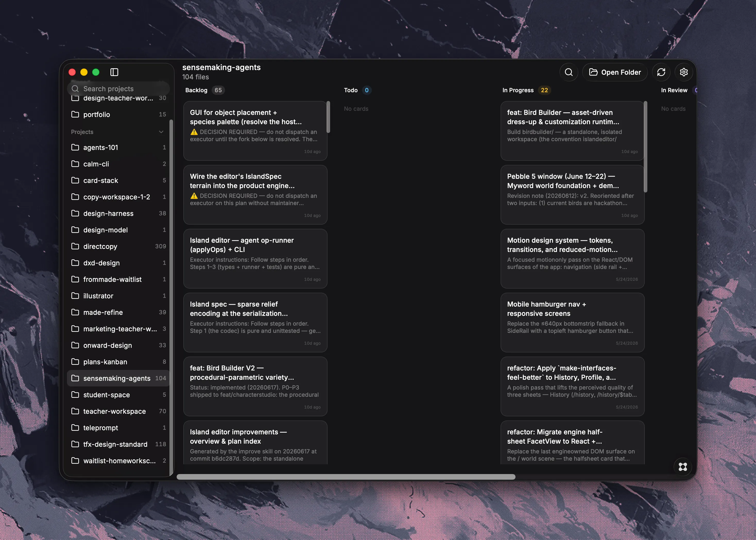The height and width of the screenshot is (540, 756).
Task: Collapse the Projects section chevron
Action: 161,132
